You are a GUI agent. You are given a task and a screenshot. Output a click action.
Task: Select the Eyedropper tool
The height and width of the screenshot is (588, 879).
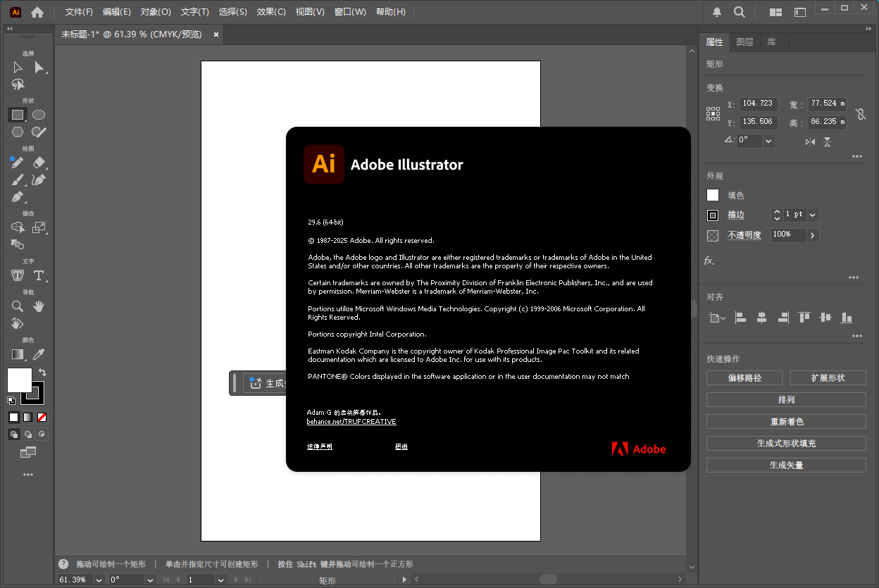[39, 354]
